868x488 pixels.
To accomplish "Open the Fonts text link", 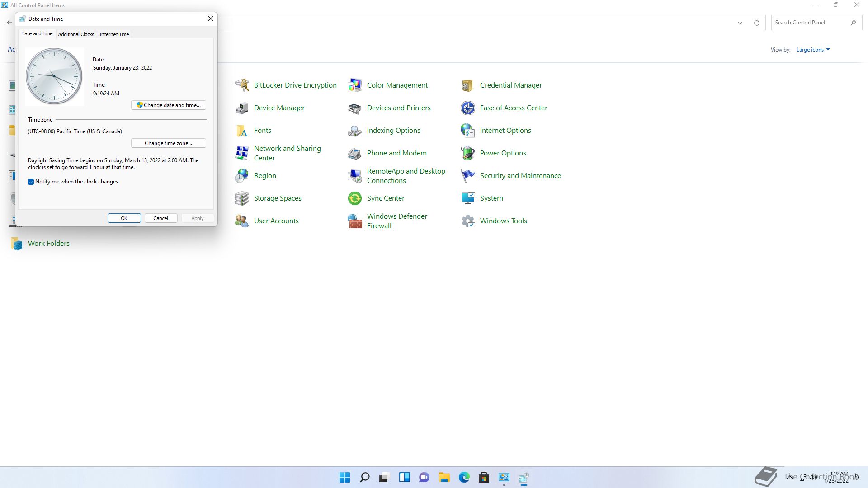I will pyautogui.click(x=263, y=130).
